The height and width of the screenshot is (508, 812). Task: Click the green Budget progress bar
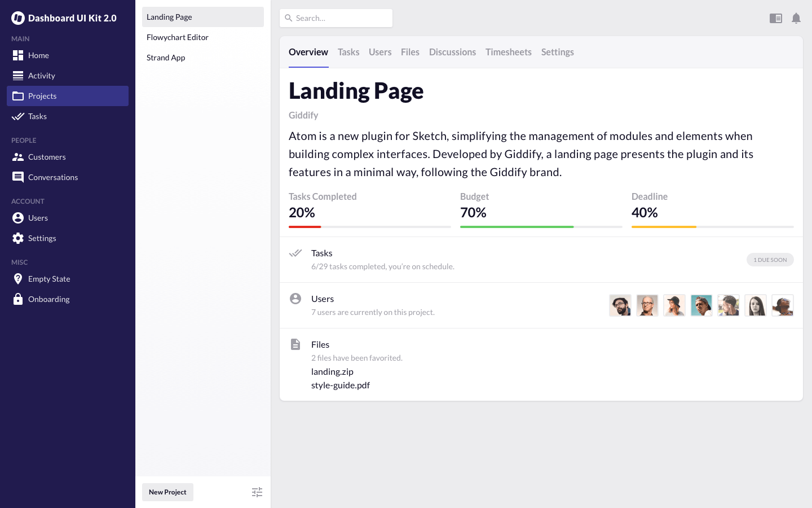click(517, 227)
